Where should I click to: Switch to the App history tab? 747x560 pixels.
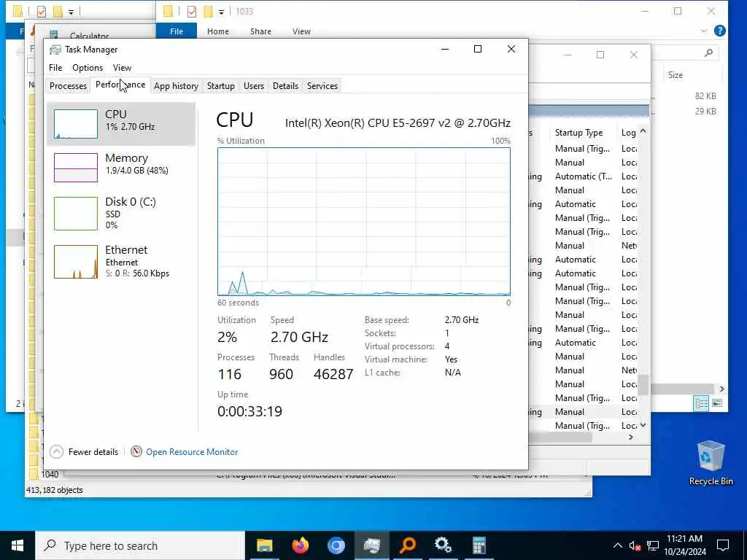[176, 86]
